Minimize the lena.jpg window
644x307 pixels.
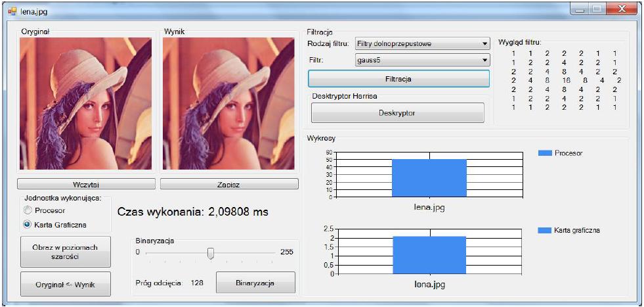click(x=580, y=9)
